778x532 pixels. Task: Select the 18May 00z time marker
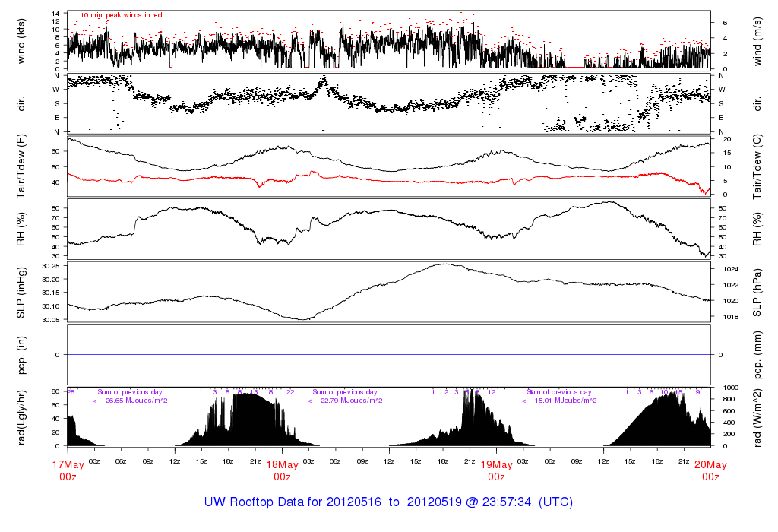click(282, 471)
